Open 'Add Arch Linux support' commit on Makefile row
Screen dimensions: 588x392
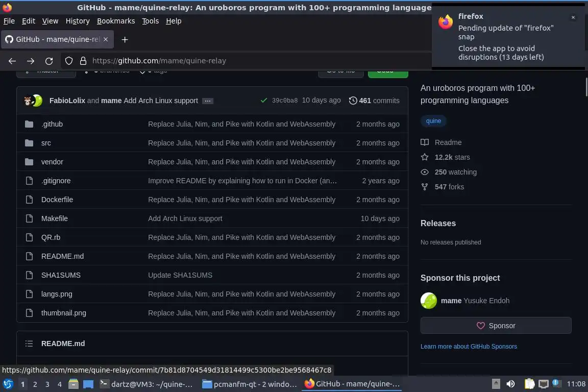185,218
